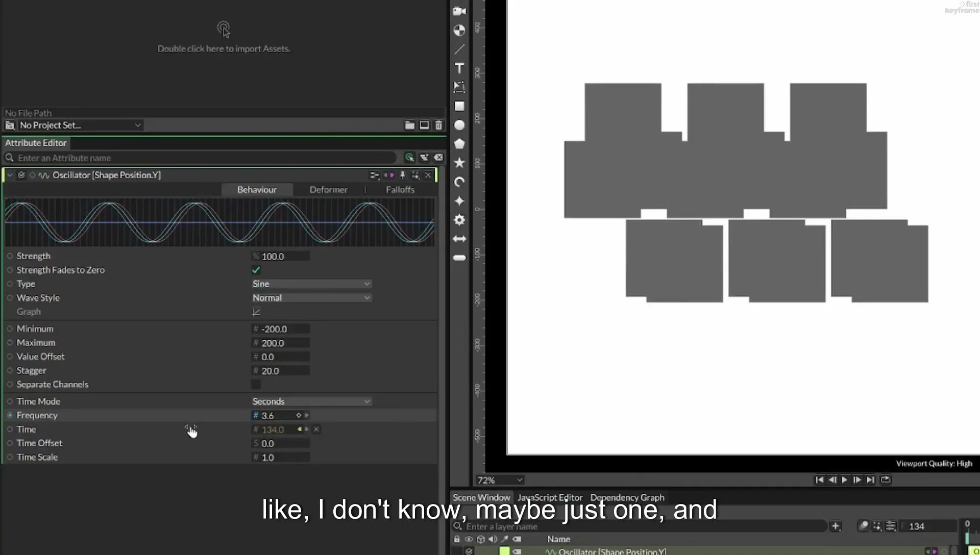980x555 pixels.
Task: Toggle the Oscillator enabled check icon
Action: [21, 175]
